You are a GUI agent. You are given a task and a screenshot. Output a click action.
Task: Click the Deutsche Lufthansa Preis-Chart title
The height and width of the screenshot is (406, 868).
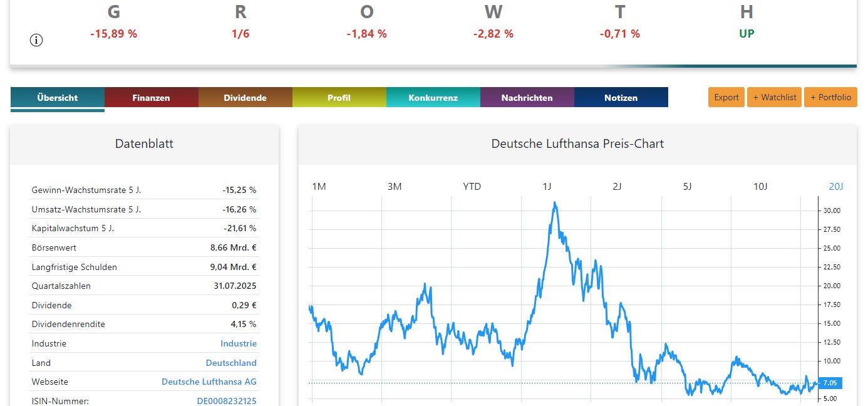[x=577, y=143]
